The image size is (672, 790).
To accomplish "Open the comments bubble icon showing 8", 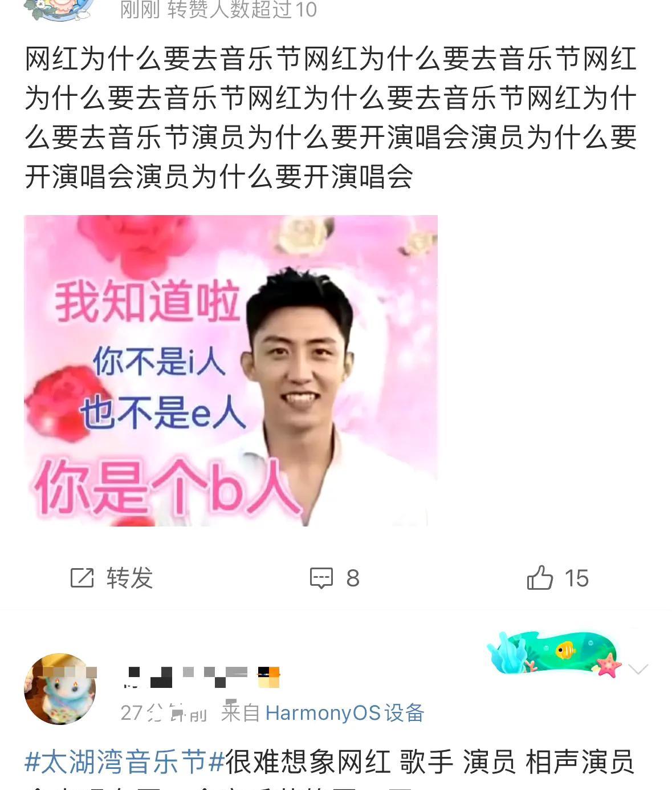I will 321,578.
